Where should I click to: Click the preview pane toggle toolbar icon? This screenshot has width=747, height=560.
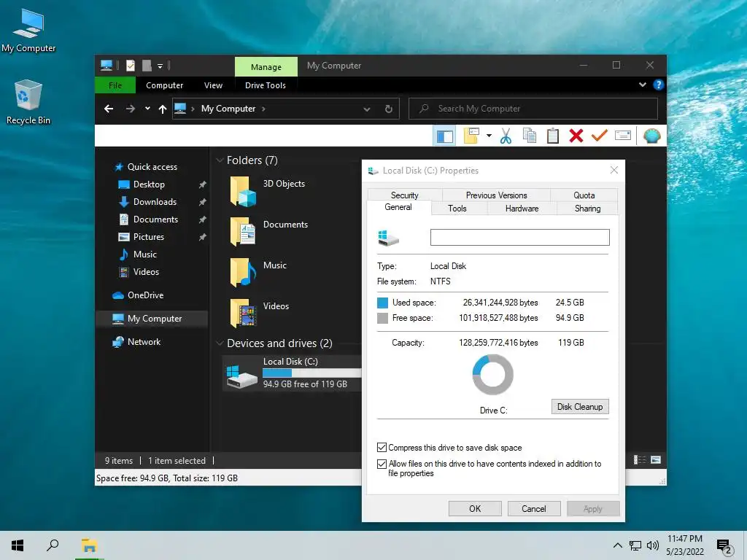click(444, 136)
